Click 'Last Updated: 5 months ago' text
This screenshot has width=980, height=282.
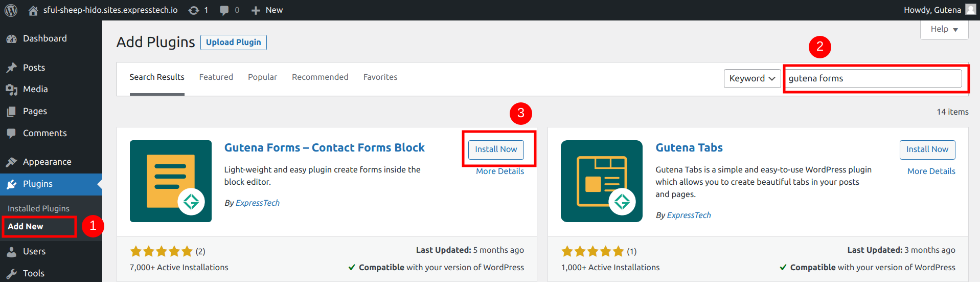(x=470, y=250)
